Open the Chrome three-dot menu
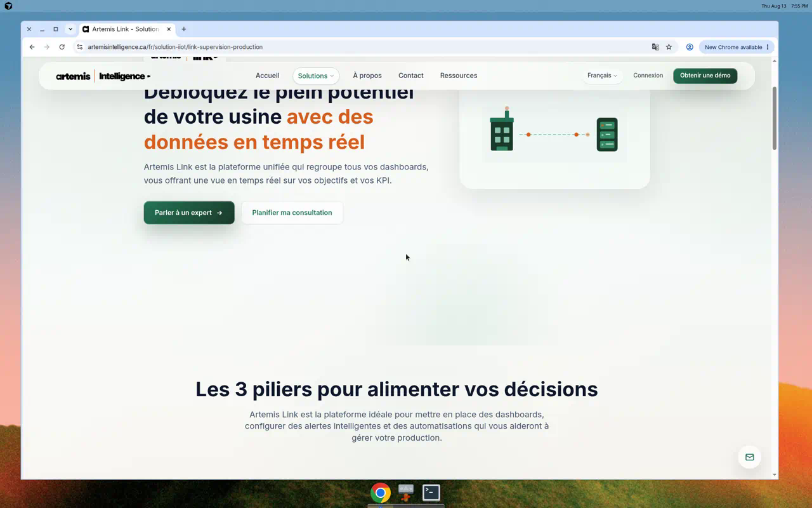This screenshot has height=508, width=812. (x=768, y=47)
